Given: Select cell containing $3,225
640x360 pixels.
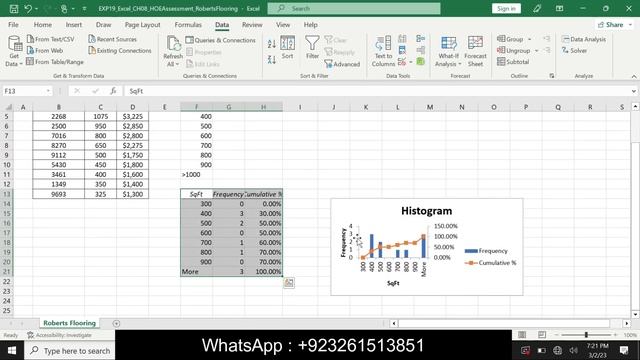Looking at the screenshot, I should point(133,116).
